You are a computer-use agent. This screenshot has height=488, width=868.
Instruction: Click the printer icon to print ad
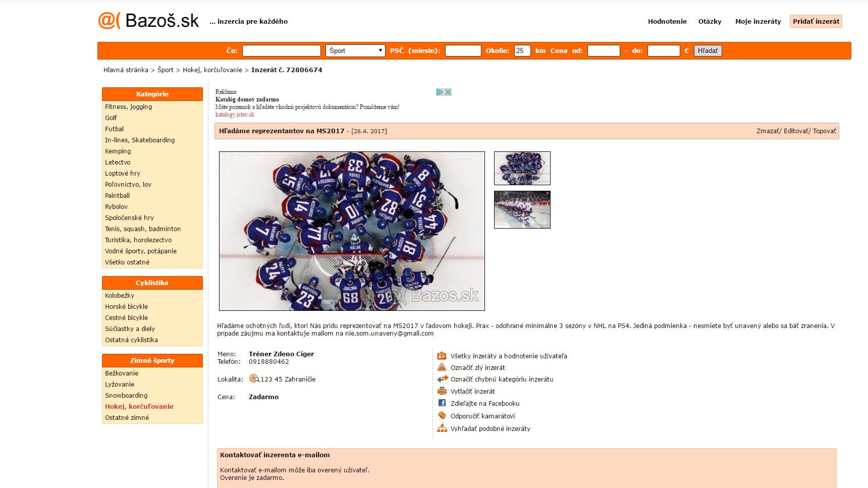(442, 391)
